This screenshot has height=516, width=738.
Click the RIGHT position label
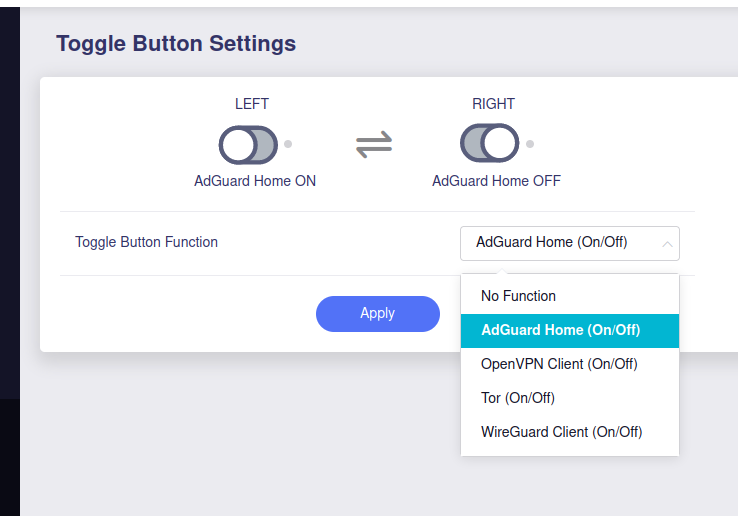point(493,104)
